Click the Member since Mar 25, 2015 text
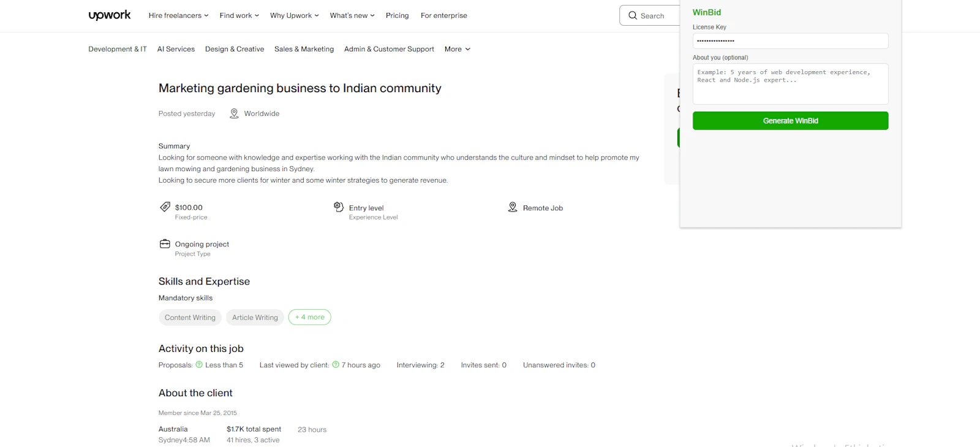 point(198,413)
